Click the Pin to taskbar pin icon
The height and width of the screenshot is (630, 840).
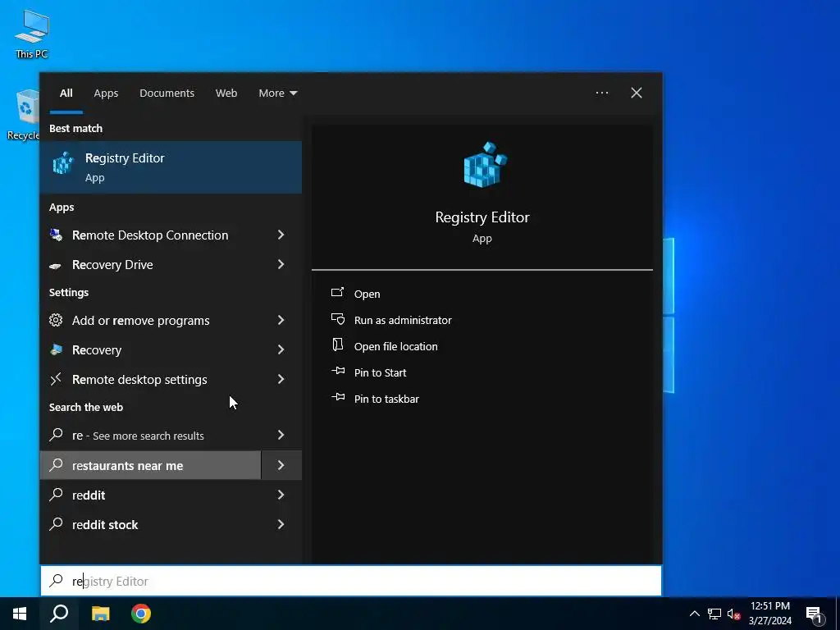point(338,397)
